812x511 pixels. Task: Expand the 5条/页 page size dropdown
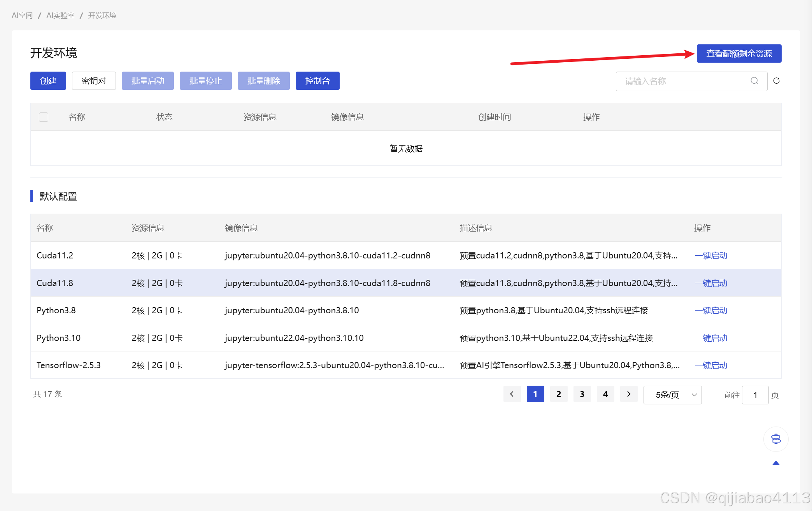click(672, 395)
